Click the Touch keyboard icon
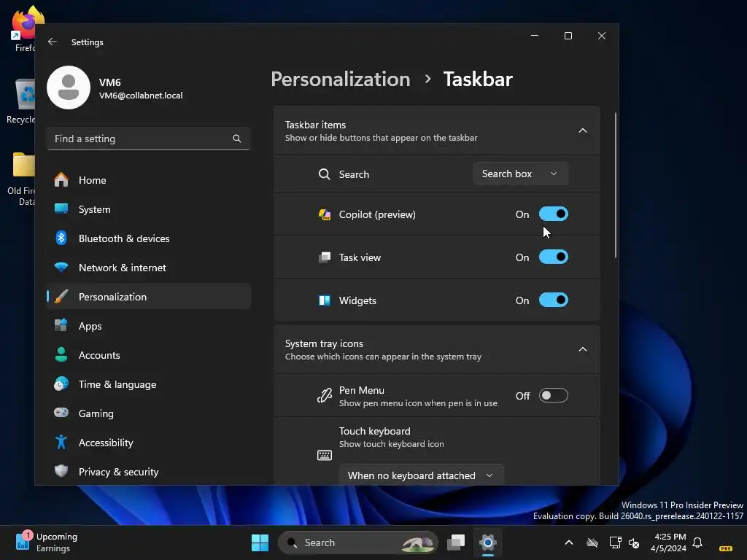This screenshot has height=560, width=747. pos(325,455)
